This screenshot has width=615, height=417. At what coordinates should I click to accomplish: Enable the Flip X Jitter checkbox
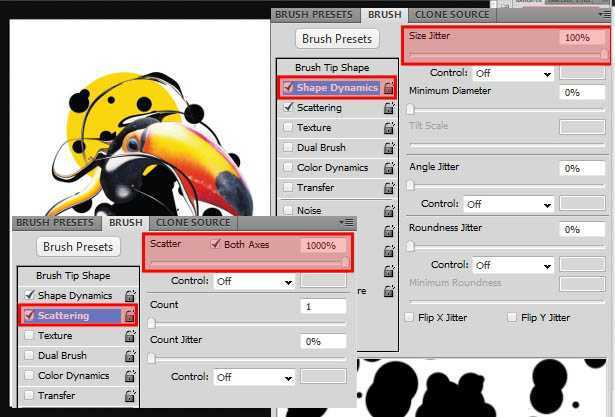(409, 317)
